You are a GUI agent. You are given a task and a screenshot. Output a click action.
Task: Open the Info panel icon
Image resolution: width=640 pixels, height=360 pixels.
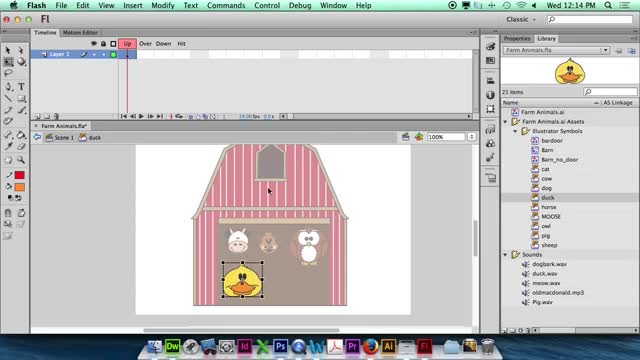[490, 95]
